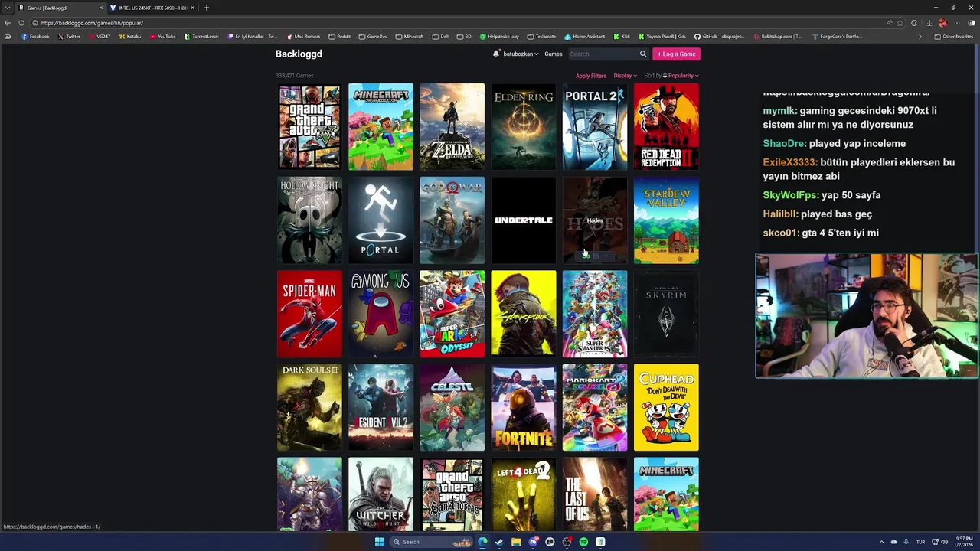The height and width of the screenshot is (551, 980).
Task: Open the Games menu item
Action: (x=554, y=54)
